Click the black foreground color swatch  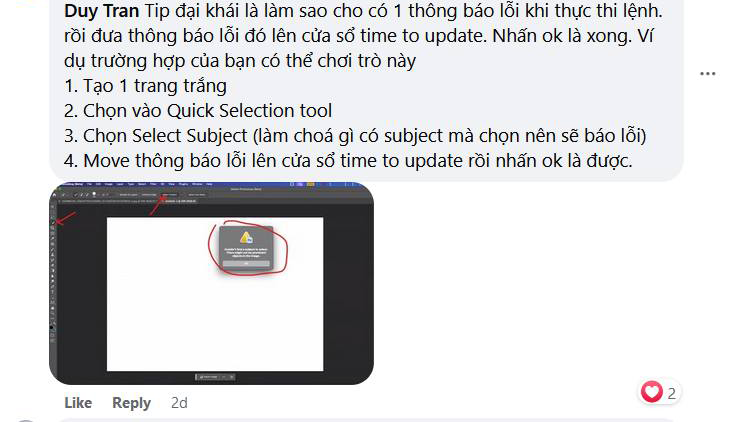(x=52, y=328)
